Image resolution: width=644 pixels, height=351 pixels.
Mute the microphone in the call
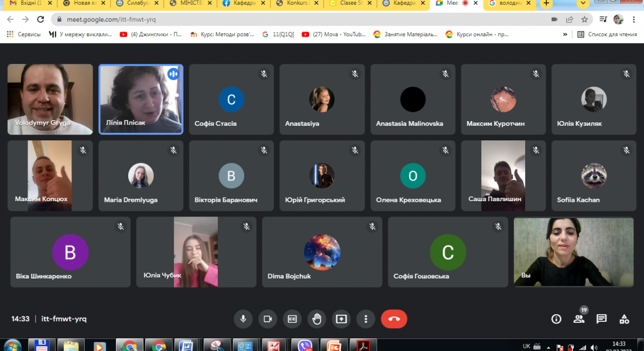coord(243,319)
